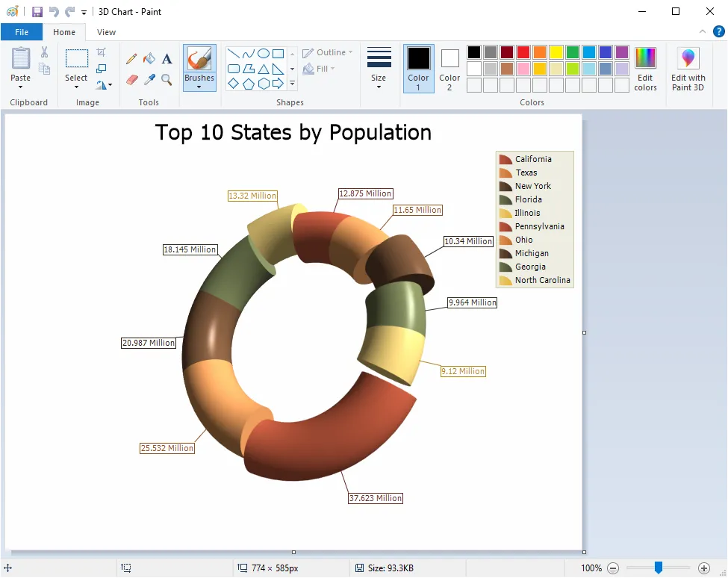Select the Eraser tool

(x=131, y=78)
